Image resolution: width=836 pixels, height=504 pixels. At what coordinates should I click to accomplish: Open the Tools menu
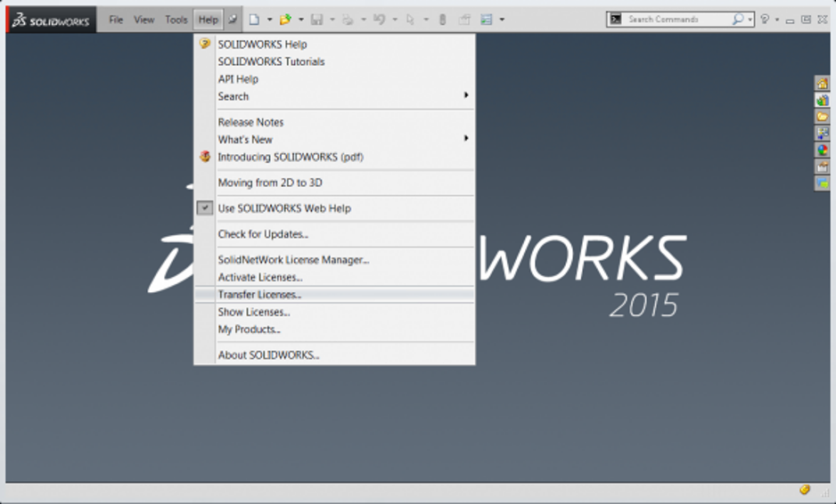pos(176,20)
